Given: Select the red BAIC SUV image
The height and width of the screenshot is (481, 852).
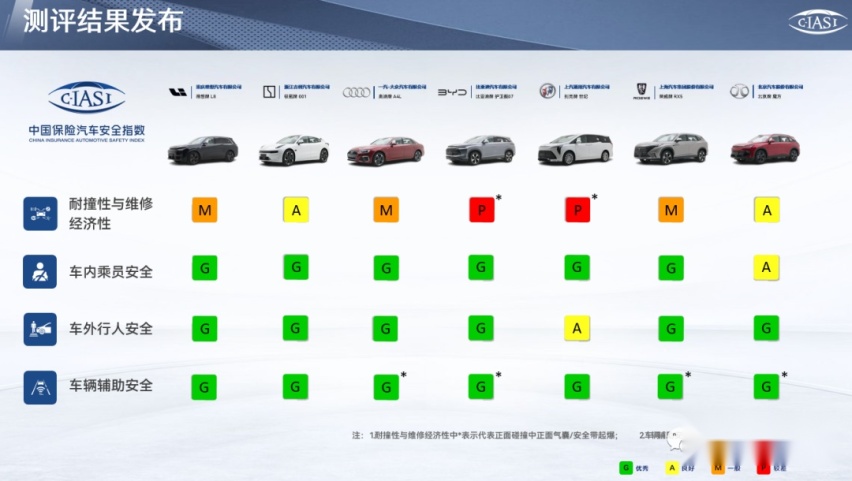Looking at the screenshot, I should point(765,149).
